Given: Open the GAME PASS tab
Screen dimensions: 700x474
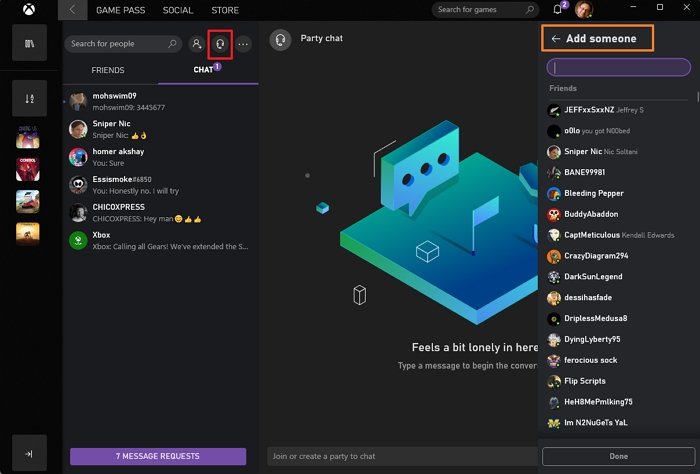Looking at the screenshot, I should pyautogui.click(x=121, y=10).
